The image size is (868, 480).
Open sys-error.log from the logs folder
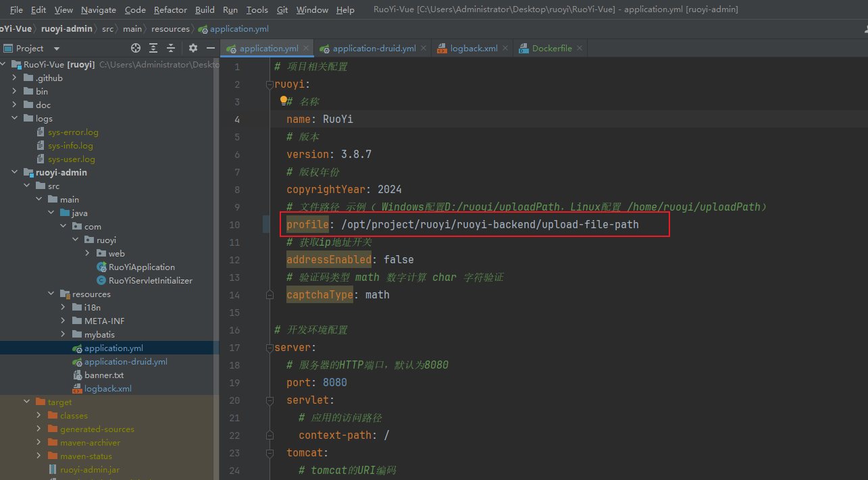pyautogui.click(x=72, y=132)
